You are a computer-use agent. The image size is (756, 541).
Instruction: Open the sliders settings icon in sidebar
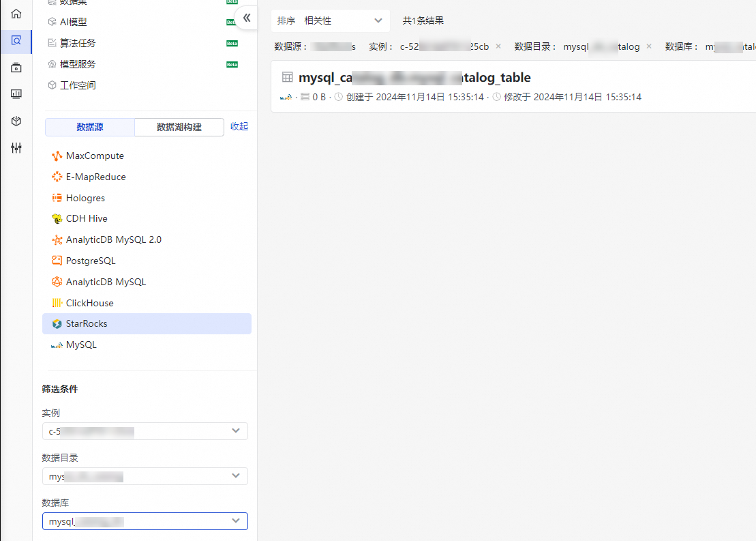pos(16,147)
